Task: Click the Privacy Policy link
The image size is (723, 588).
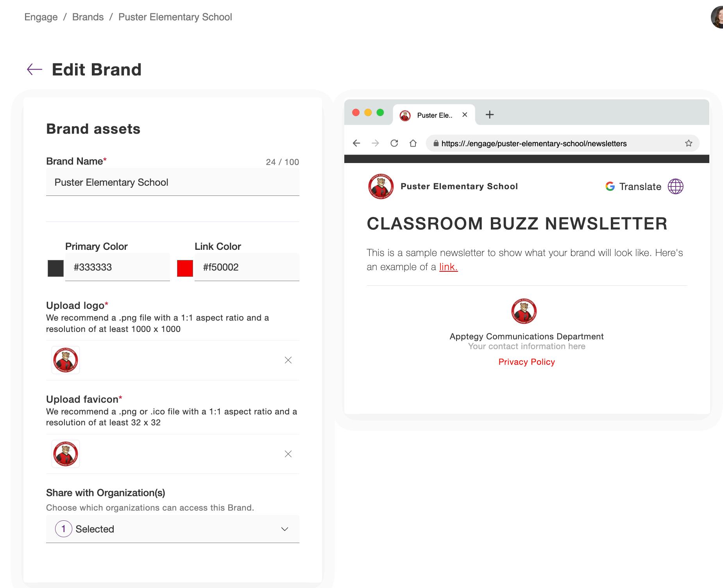Action: [x=526, y=362]
